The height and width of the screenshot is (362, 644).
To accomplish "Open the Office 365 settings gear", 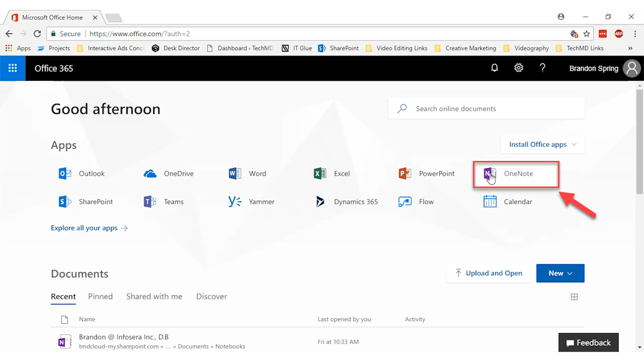I will pyautogui.click(x=519, y=68).
